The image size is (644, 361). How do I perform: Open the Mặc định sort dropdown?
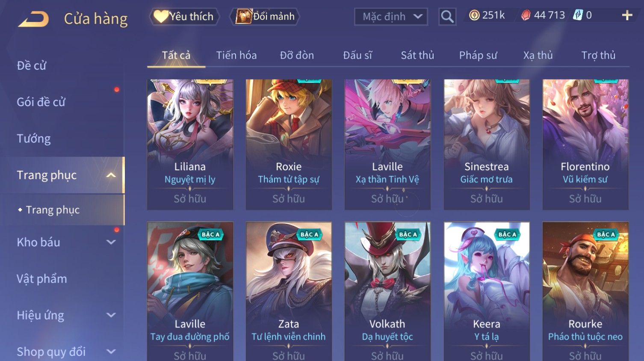[391, 17]
